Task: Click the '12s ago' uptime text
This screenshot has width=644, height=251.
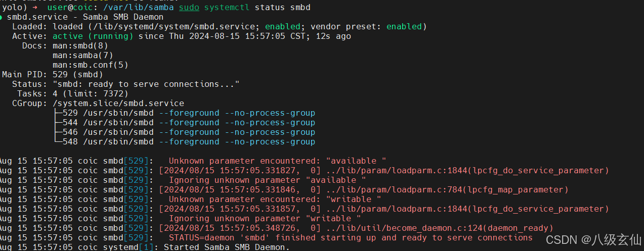Action: click(333, 36)
